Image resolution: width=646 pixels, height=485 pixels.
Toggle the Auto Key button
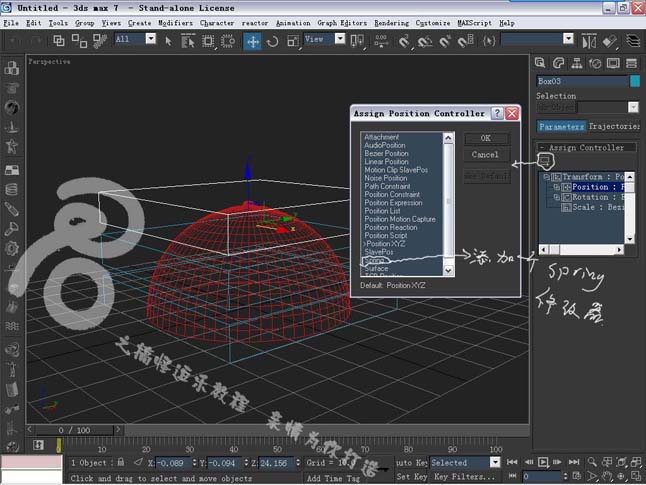point(411,463)
